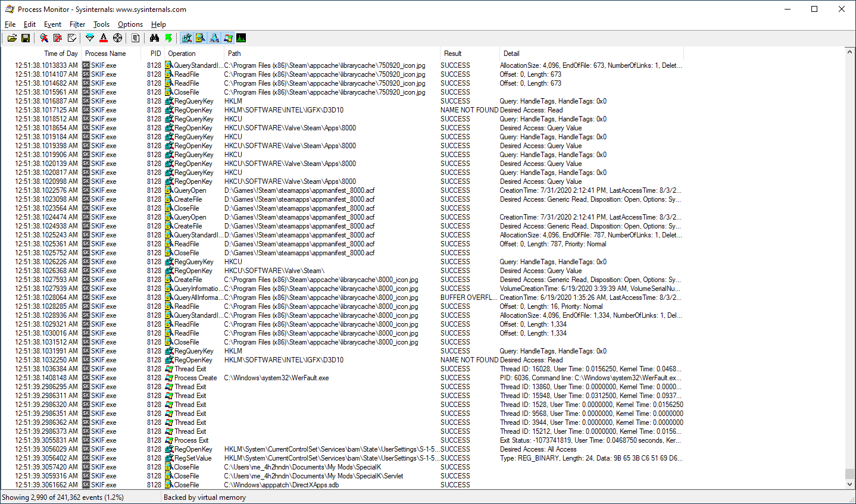Viewport: 856px width, 504px height.
Task: Toggle Show Network Activity button
Action: coord(214,38)
